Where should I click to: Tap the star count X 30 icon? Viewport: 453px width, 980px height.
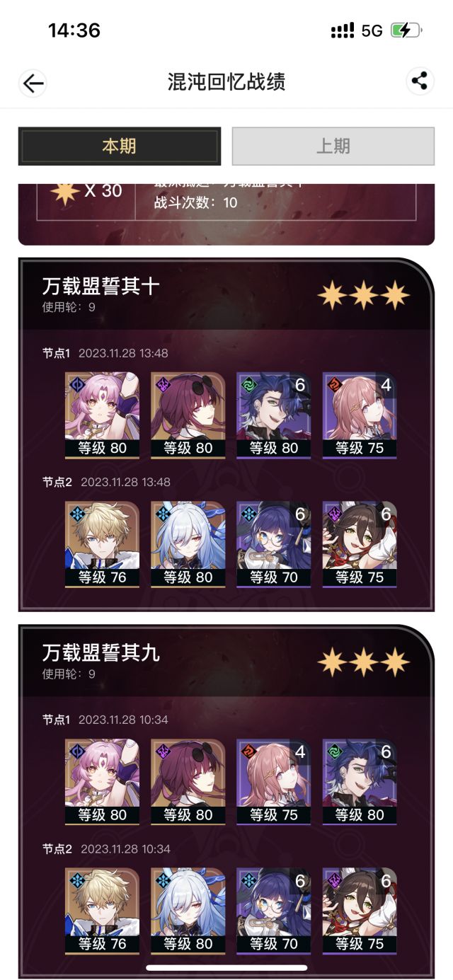pyautogui.click(x=65, y=192)
